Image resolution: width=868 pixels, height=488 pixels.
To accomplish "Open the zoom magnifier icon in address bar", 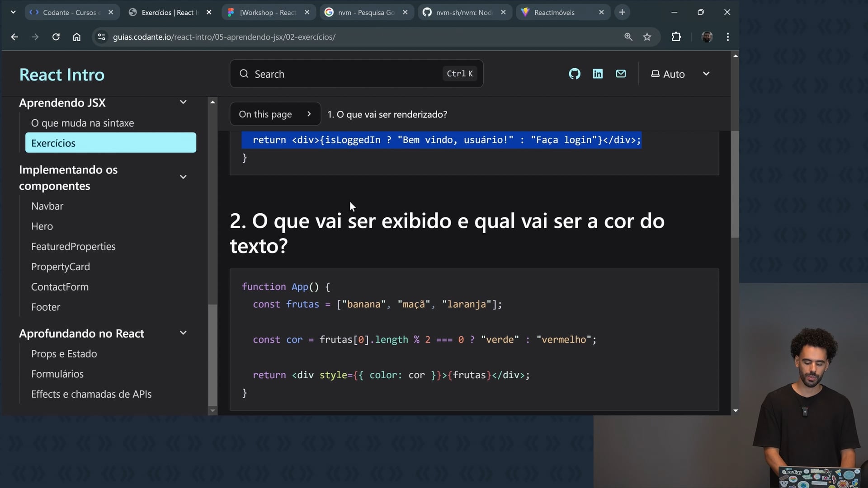I will coord(628,37).
